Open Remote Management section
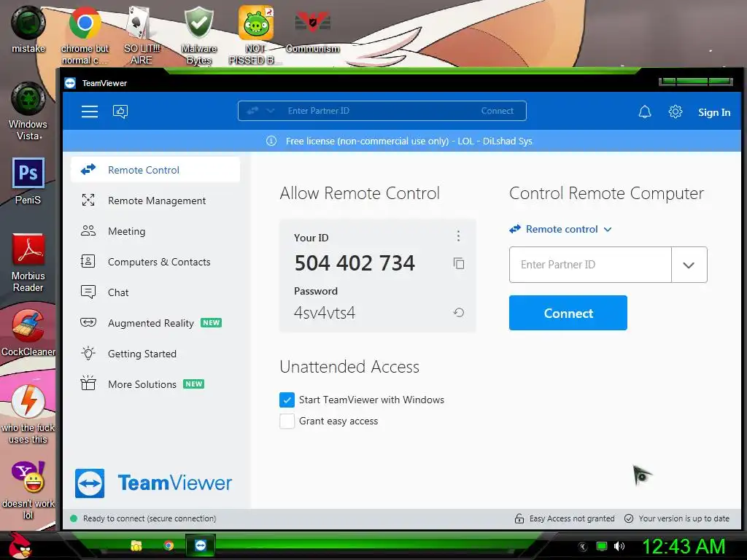Image resolution: width=747 pixels, height=560 pixels. point(155,201)
